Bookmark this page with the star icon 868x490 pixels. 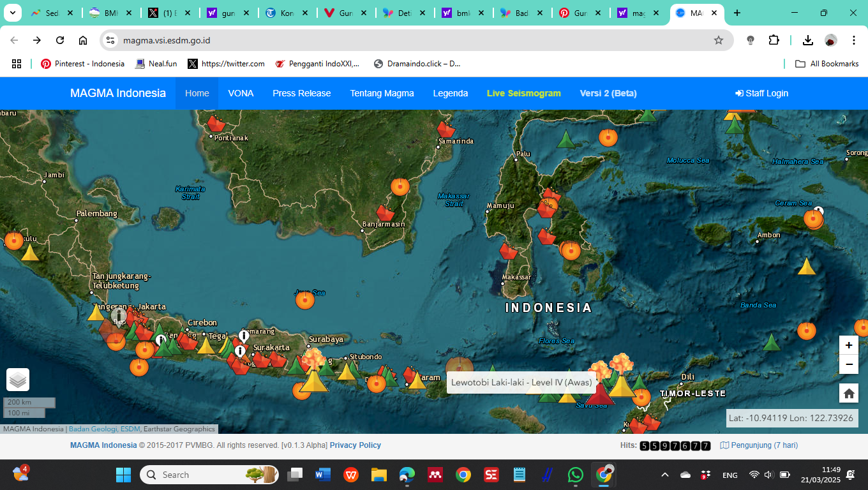[x=719, y=40]
